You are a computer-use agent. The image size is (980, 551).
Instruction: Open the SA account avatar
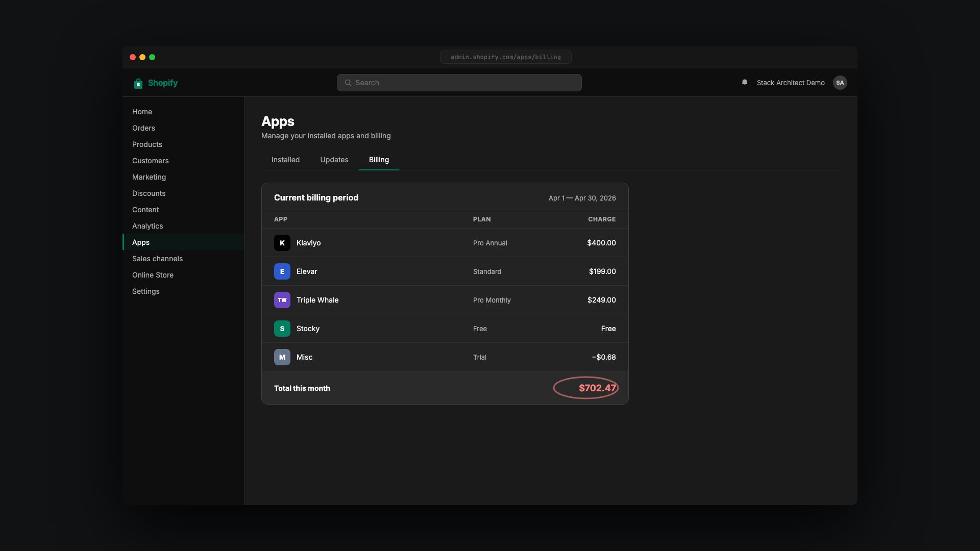click(840, 83)
